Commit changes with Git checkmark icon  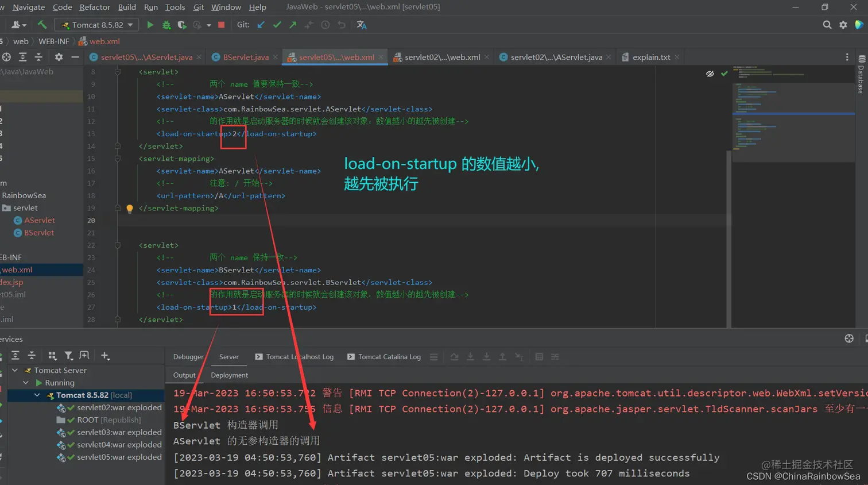click(x=277, y=25)
